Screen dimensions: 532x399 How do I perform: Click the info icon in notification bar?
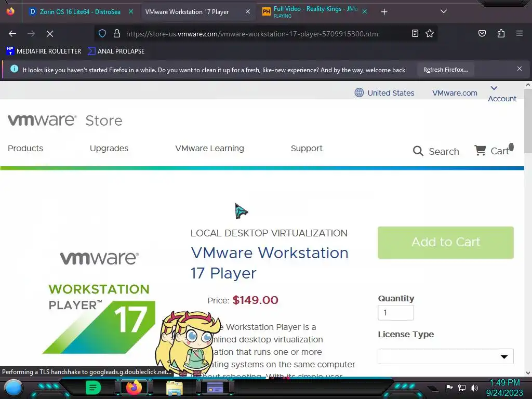pos(14,69)
